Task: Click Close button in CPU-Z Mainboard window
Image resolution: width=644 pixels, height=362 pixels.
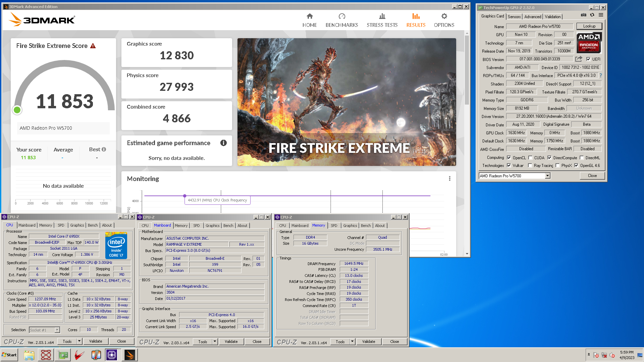Action: pyautogui.click(x=257, y=342)
